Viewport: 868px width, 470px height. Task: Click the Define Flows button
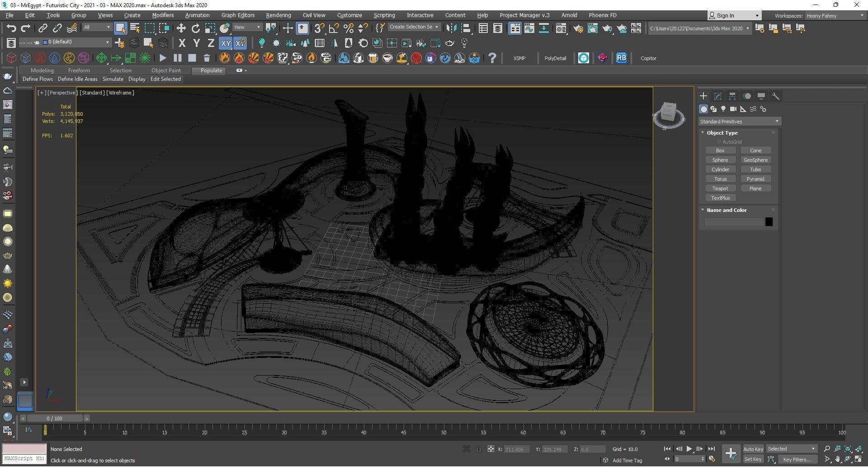tap(38, 79)
